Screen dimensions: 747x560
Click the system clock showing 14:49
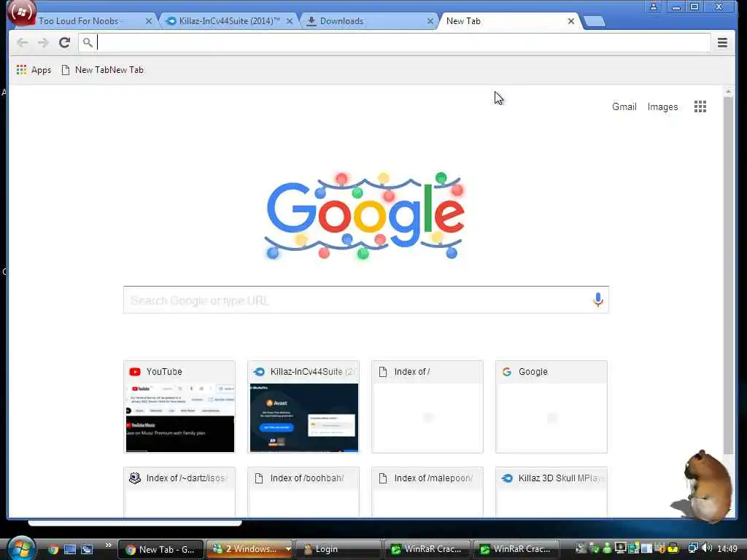click(x=727, y=549)
